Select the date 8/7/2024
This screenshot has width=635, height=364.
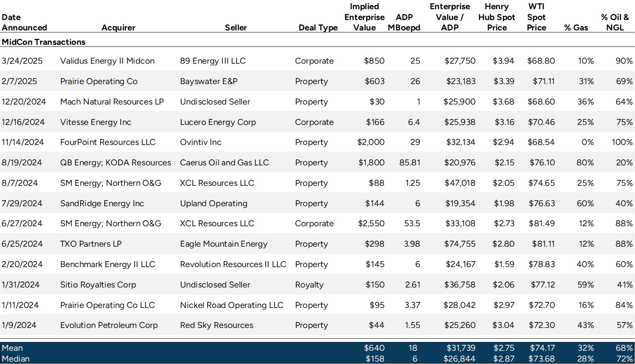tap(20, 183)
